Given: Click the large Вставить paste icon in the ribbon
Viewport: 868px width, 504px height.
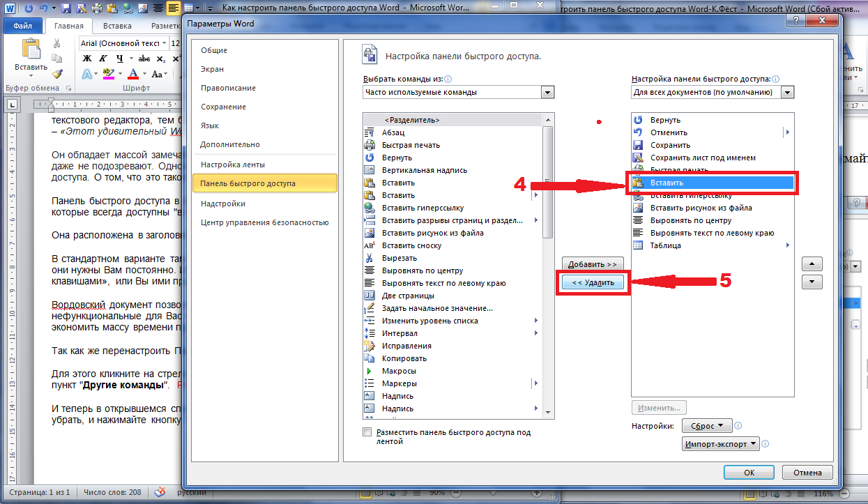Looking at the screenshot, I should 31,48.
